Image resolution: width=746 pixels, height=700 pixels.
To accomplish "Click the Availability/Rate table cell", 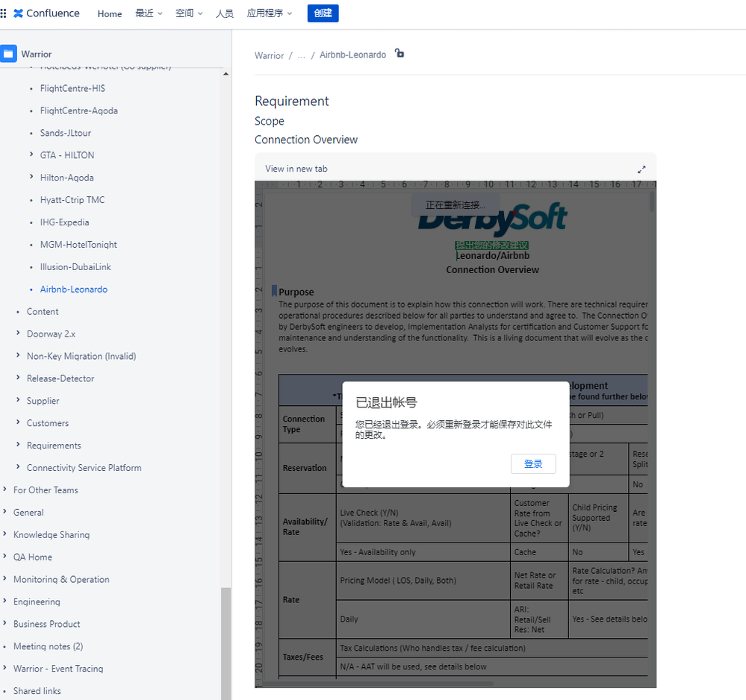I will [308, 528].
